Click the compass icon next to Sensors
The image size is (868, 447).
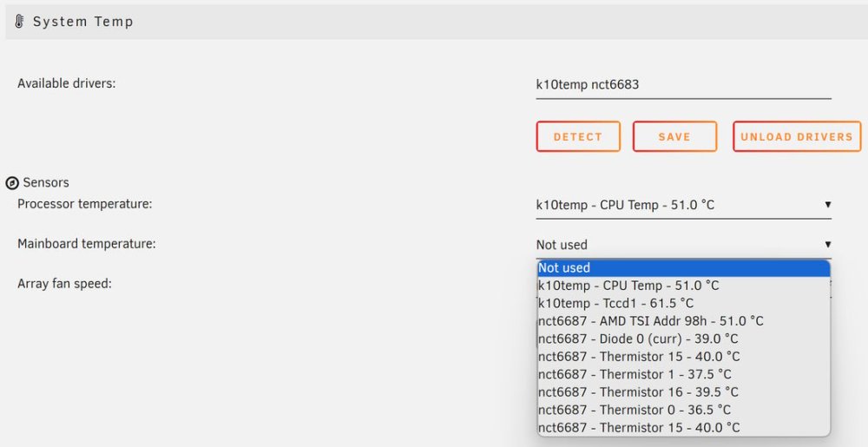(12, 183)
